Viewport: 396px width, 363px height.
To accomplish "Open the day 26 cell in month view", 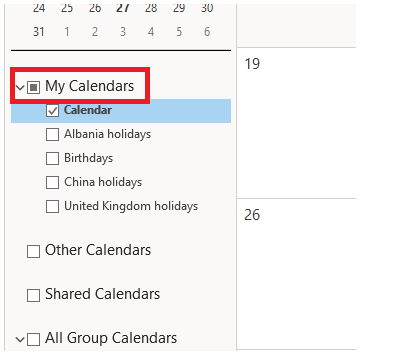I will coord(296,274).
